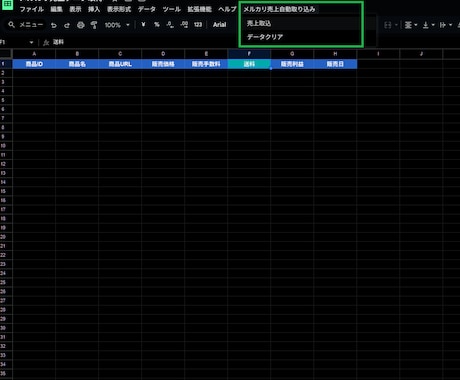Open horizontal align dropdown
This screenshot has height=380, width=460.
[411, 25]
